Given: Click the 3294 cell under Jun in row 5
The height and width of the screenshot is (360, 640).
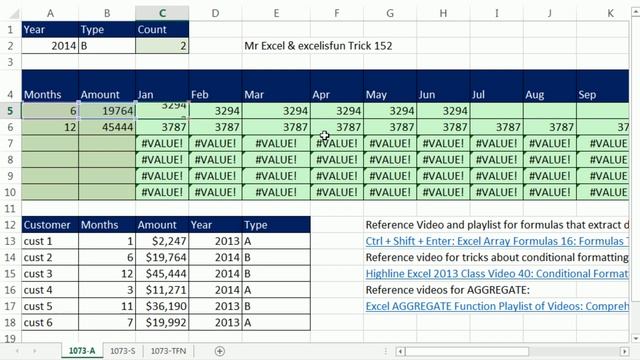Looking at the screenshot, I should pos(443,111).
